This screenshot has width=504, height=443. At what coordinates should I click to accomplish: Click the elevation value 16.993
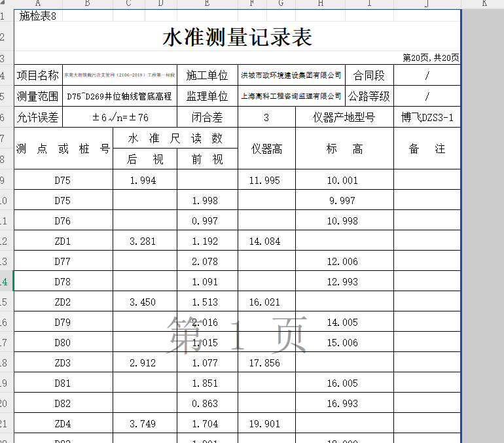tap(342, 404)
